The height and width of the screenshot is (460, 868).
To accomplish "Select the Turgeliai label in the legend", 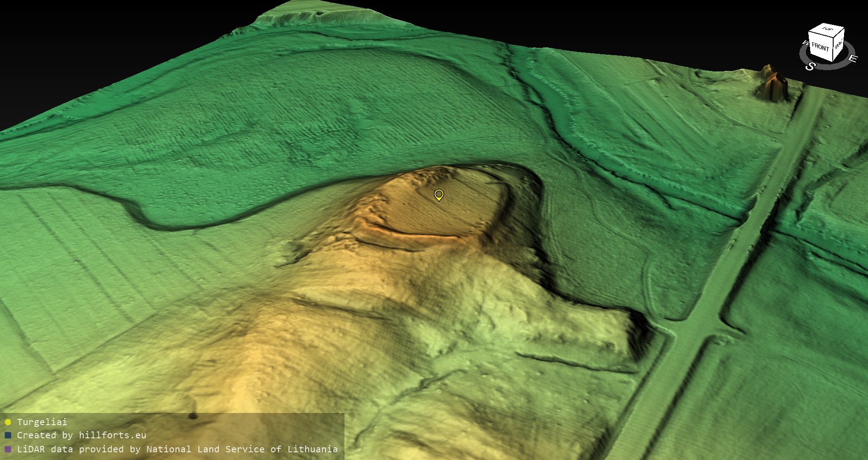I will (42, 422).
